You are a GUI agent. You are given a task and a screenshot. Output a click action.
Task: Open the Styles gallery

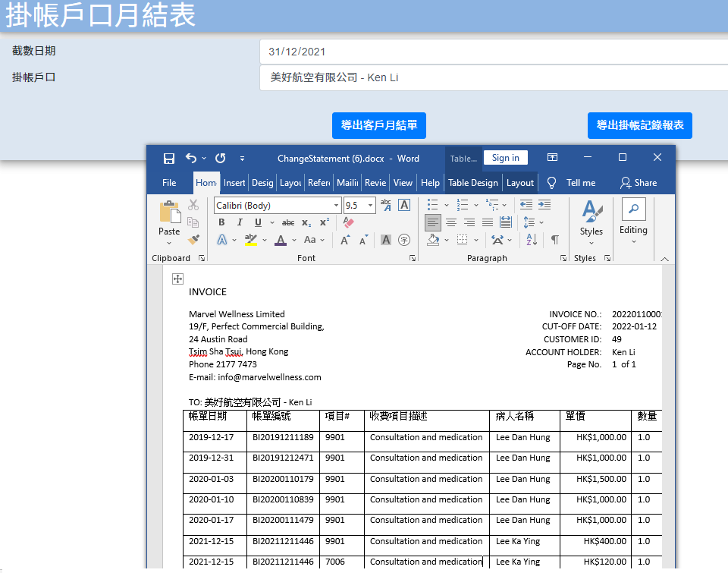tap(591, 222)
